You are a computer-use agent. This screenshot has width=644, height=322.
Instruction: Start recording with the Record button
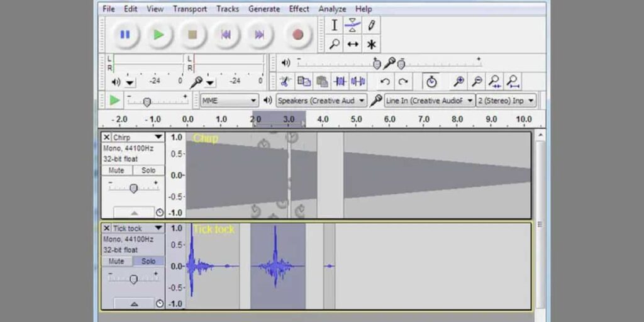[x=297, y=35]
